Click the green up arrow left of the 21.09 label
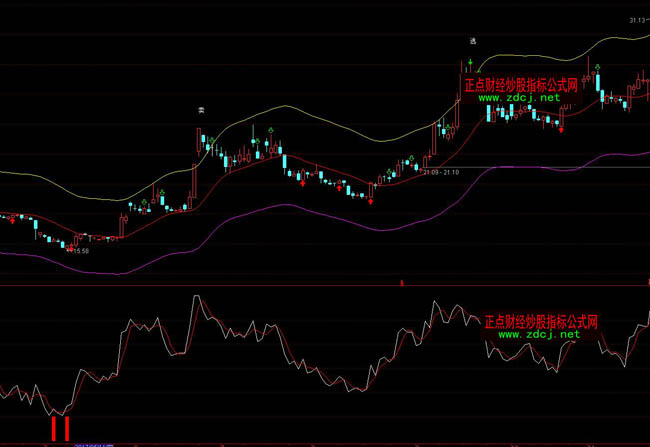This screenshot has height=447, width=650. (411, 157)
